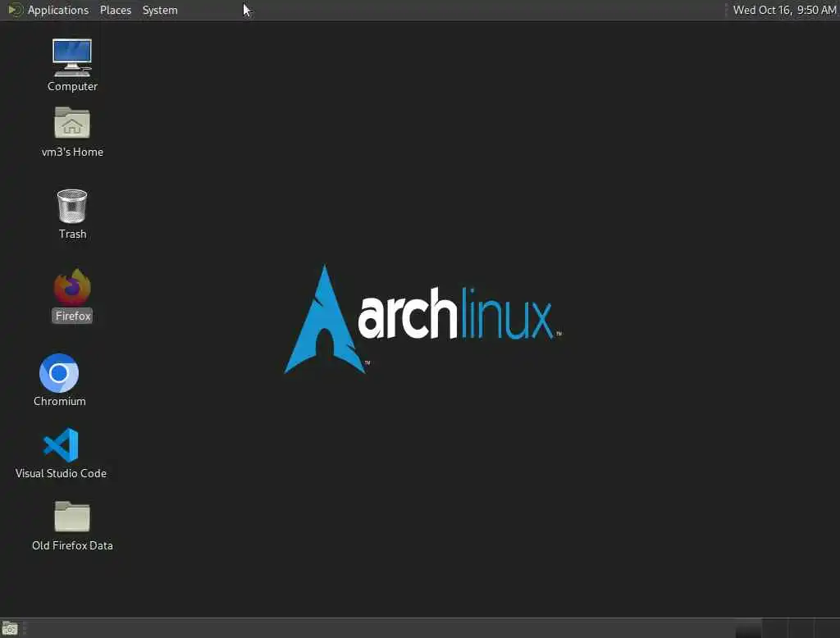
Task: Switch to the first workspace in switcher
Action: 748,628
